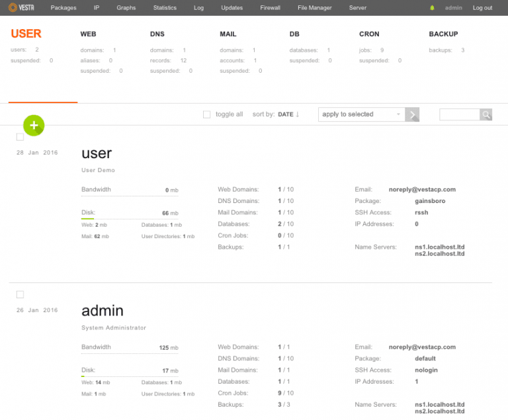
Task: Open the Server menu item
Action: 358,8
